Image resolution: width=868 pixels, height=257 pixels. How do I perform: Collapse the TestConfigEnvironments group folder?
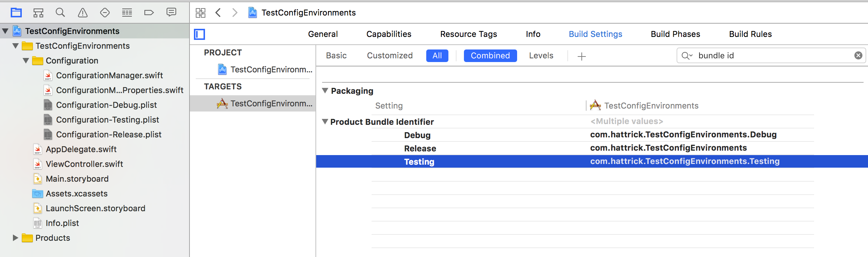(16, 46)
